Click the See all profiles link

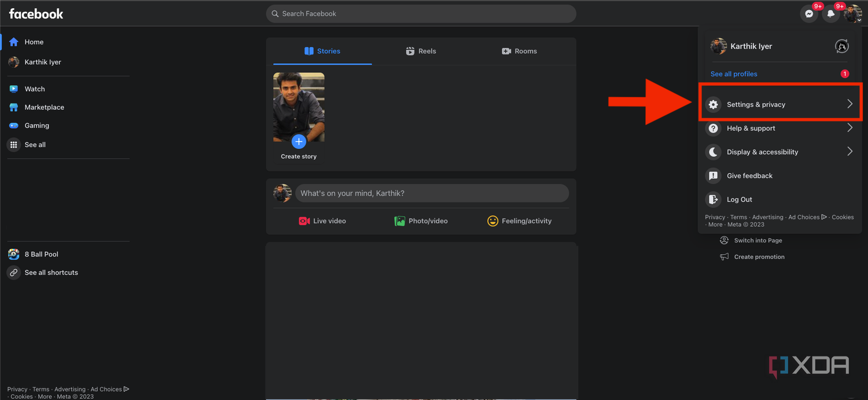coord(734,74)
